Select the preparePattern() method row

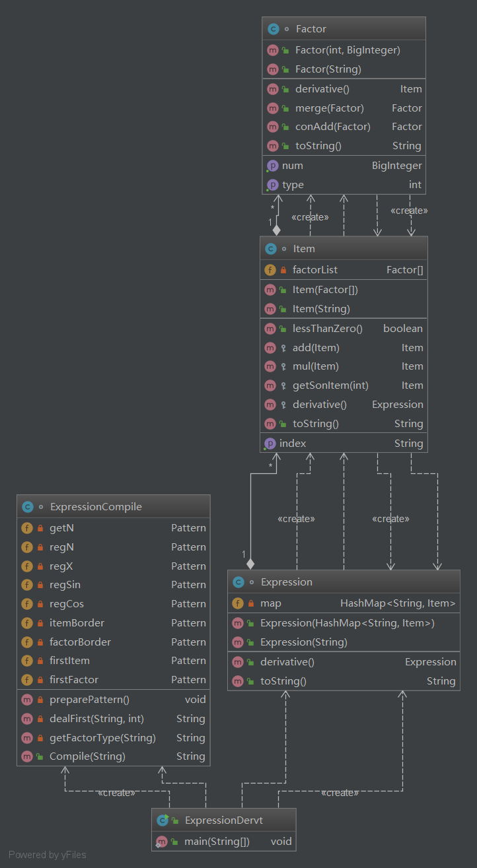pos(89,700)
